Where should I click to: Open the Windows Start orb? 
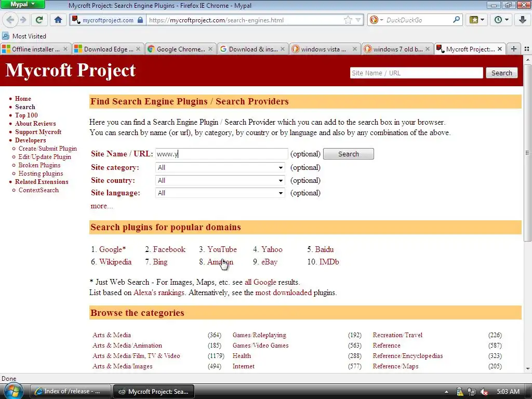click(x=13, y=391)
